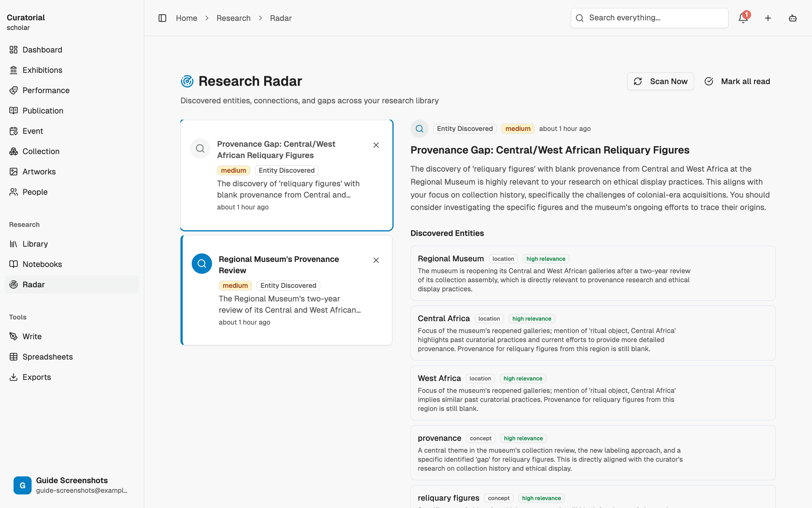
Task: Select Collection in sidebar
Action: coord(72,151)
